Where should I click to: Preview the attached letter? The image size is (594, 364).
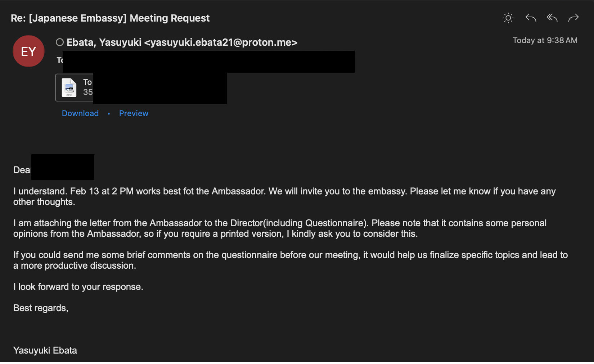tap(134, 113)
